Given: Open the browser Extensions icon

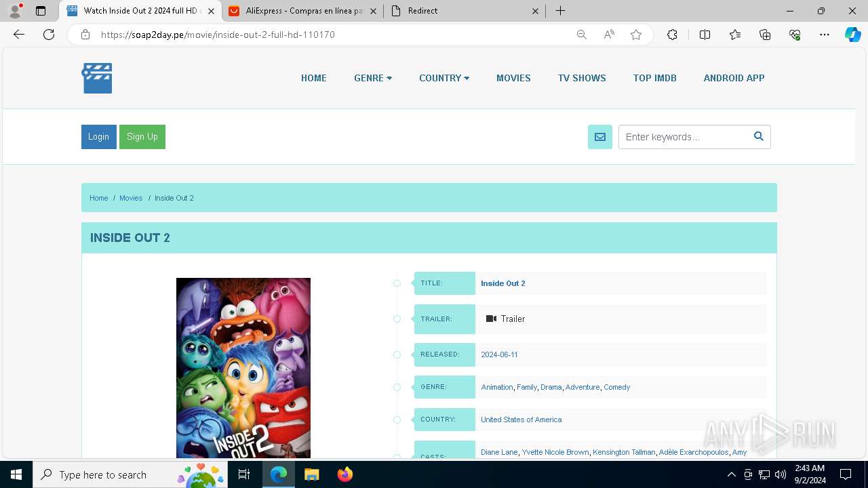Looking at the screenshot, I should [672, 35].
